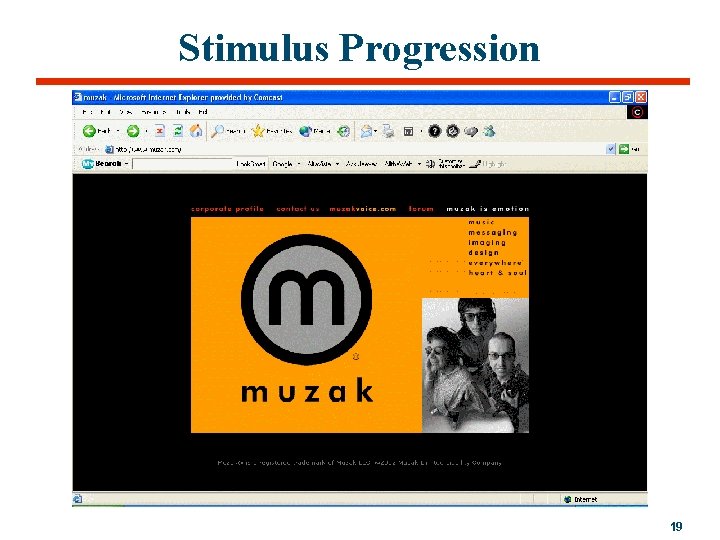Click the muzak is emotion link
The width and height of the screenshot is (720, 540).
pyautogui.click(x=488, y=208)
